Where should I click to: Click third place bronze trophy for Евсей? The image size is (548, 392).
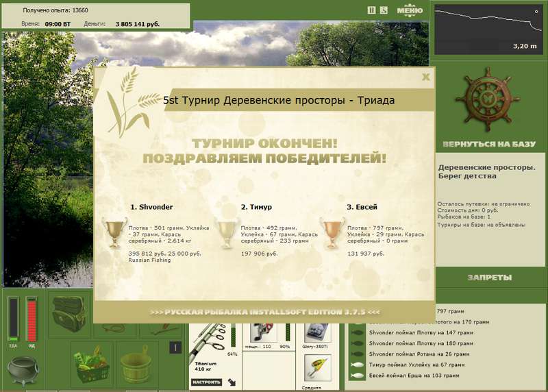[x=332, y=232]
